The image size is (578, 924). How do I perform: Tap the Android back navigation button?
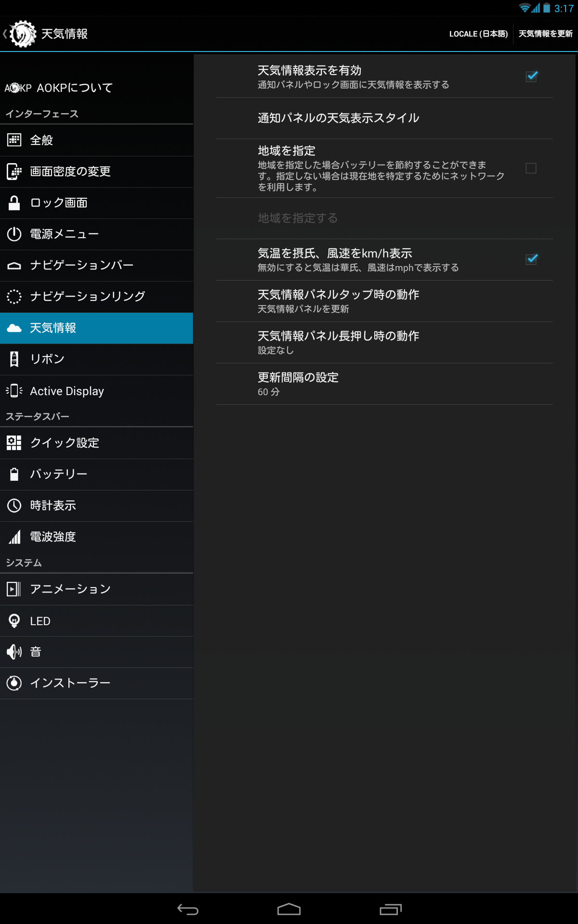pos(188,909)
